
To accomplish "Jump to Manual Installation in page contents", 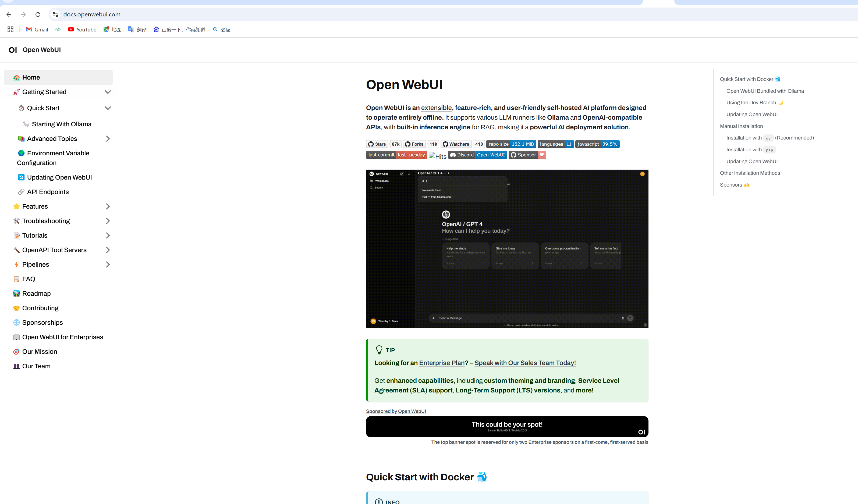I will tap(741, 126).
